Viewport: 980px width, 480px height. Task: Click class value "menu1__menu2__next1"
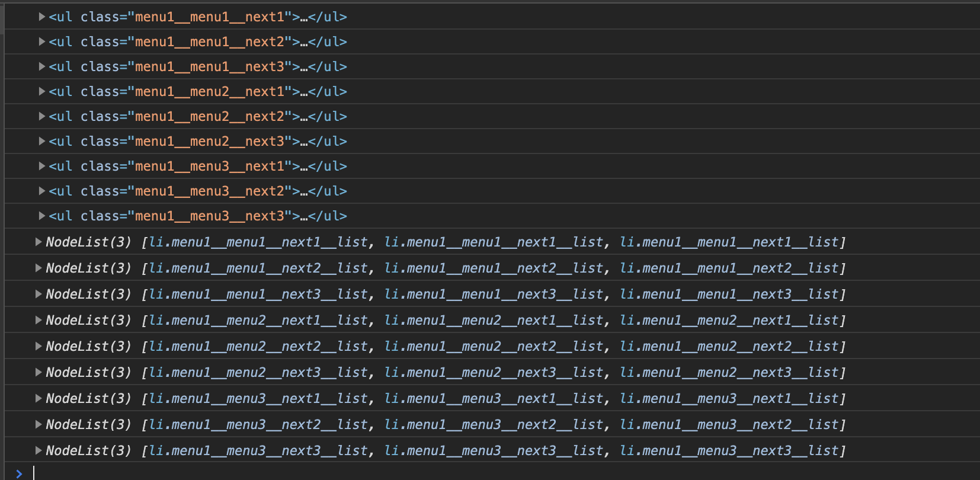pos(209,91)
